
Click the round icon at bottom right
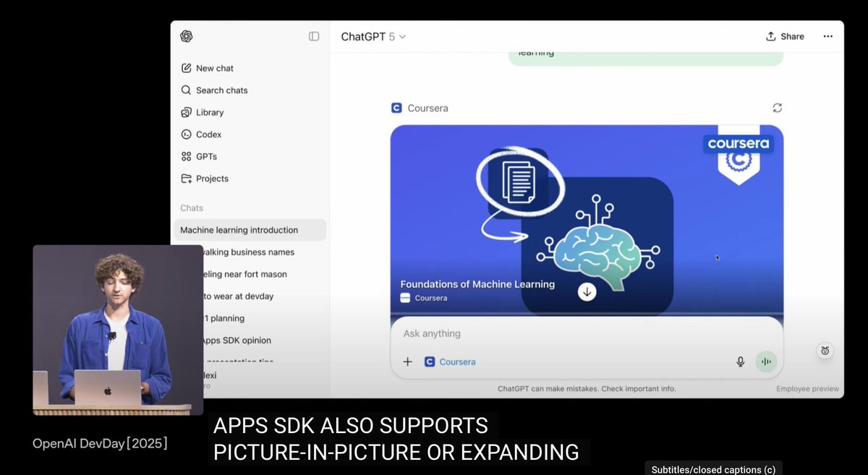(x=825, y=351)
